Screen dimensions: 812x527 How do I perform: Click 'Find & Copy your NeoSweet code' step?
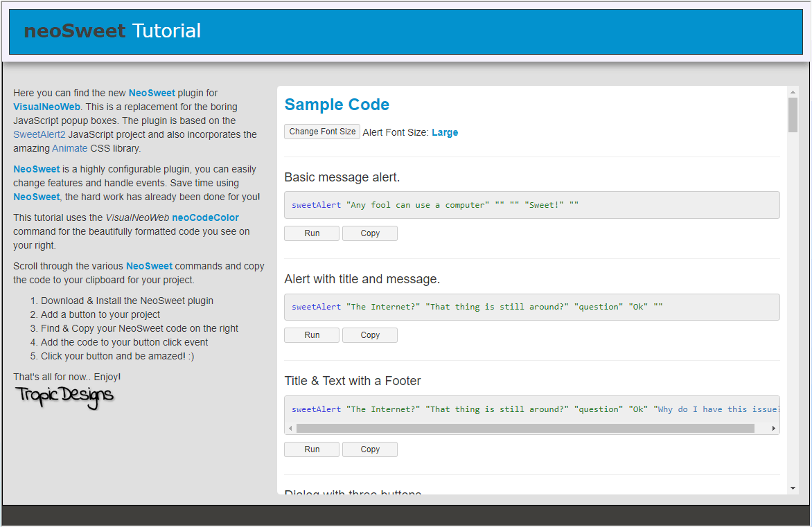tap(140, 329)
